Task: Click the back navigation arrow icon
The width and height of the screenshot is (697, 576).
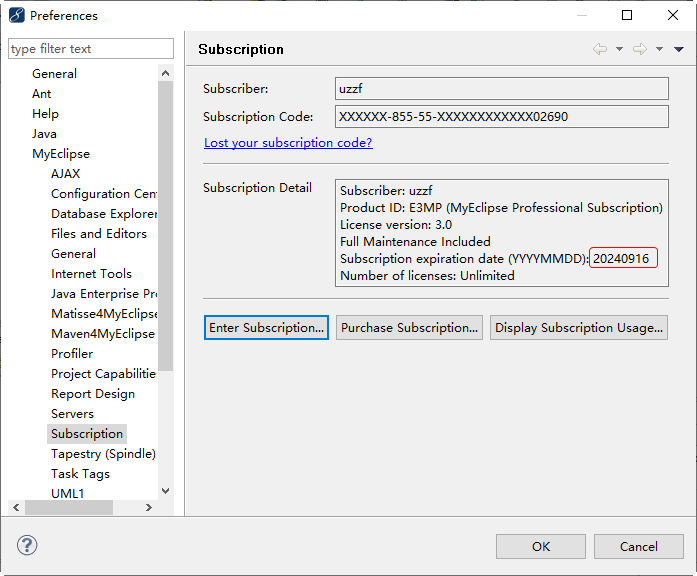Action: pyautogui.click(x=600, y=49)
